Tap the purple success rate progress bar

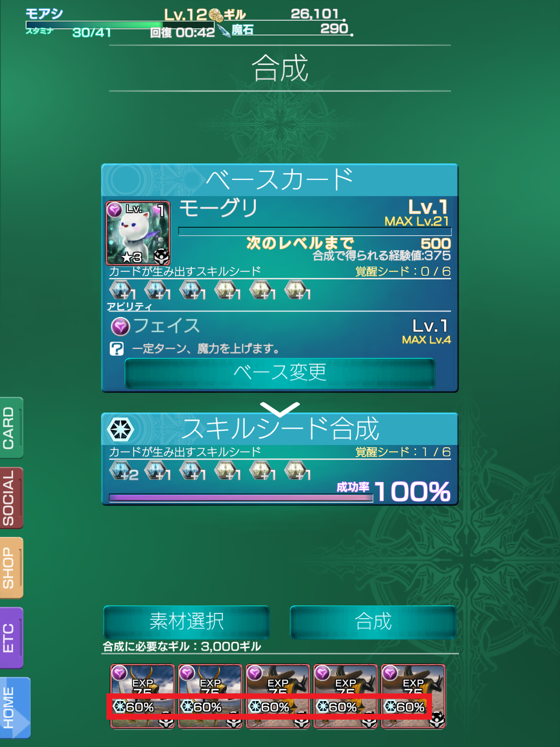coord(241,498)
